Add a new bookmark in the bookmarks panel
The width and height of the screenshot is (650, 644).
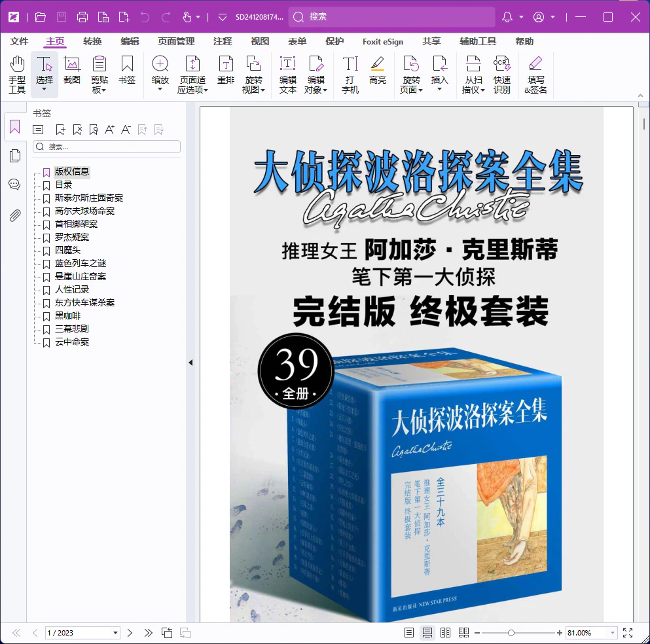tap(61, 130)
